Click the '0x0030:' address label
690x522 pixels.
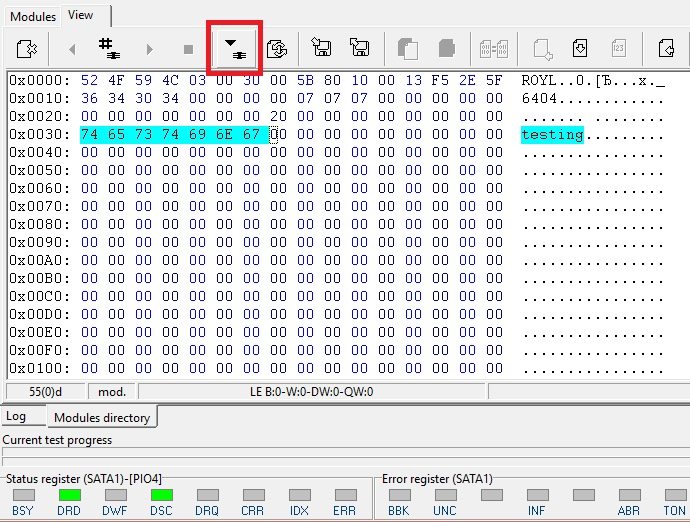pos(40,134)
